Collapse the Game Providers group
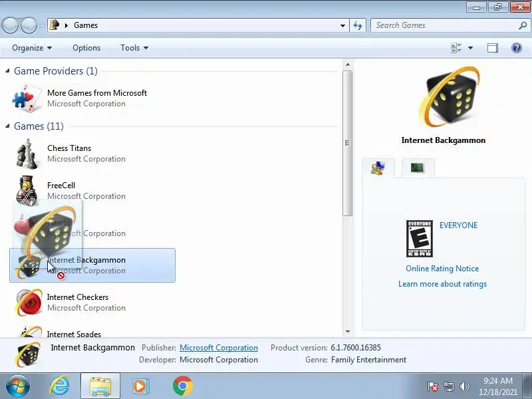 [x=7, y=71]
